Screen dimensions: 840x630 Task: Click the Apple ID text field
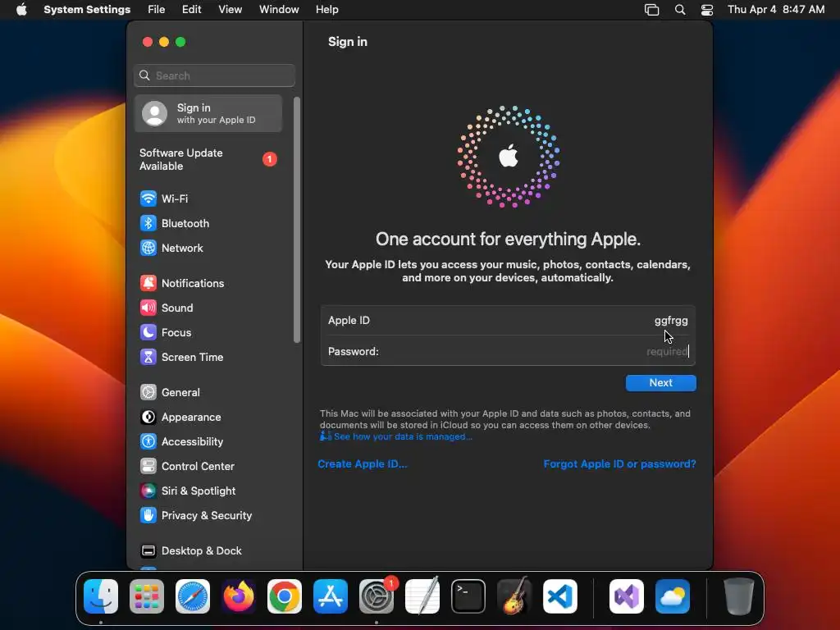click(508, 321)
